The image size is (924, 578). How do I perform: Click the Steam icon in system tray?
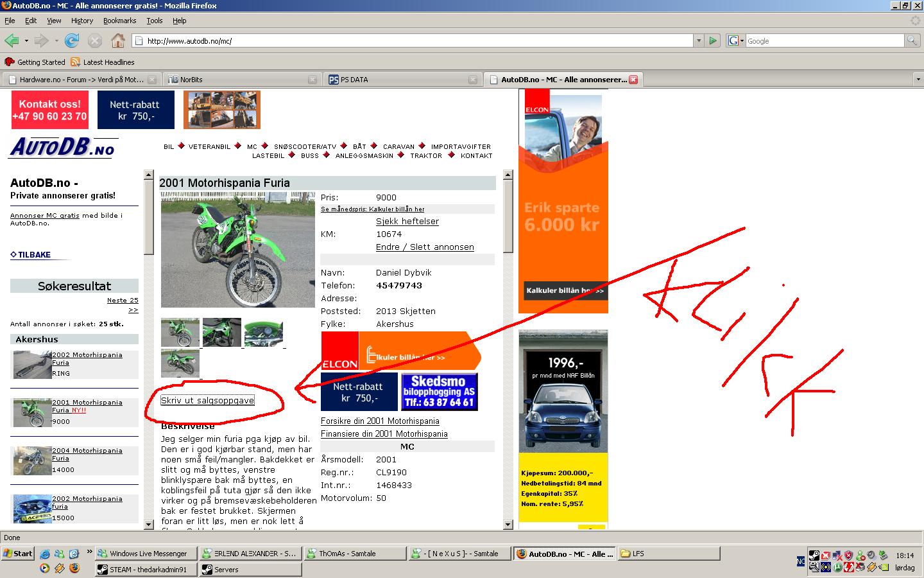click(x=814, y=556)
